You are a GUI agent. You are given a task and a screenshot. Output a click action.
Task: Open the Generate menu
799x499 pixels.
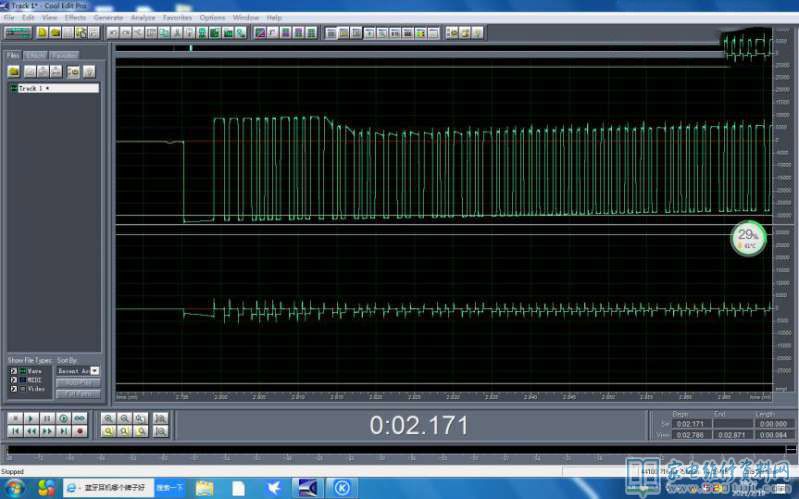109,17
